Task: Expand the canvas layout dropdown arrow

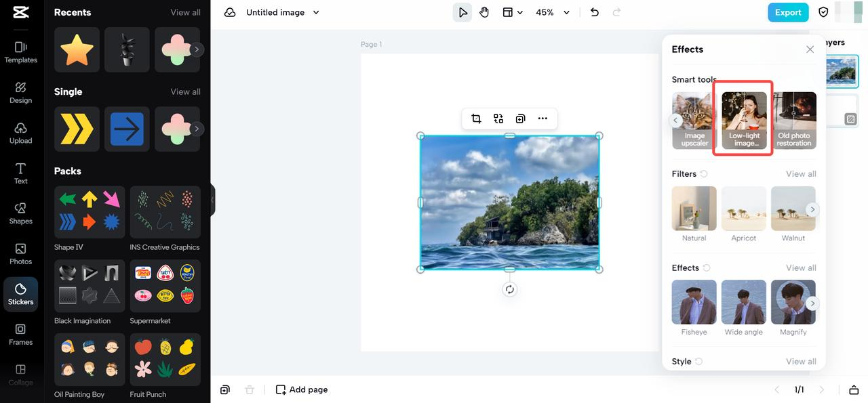Action: point(520,12)
